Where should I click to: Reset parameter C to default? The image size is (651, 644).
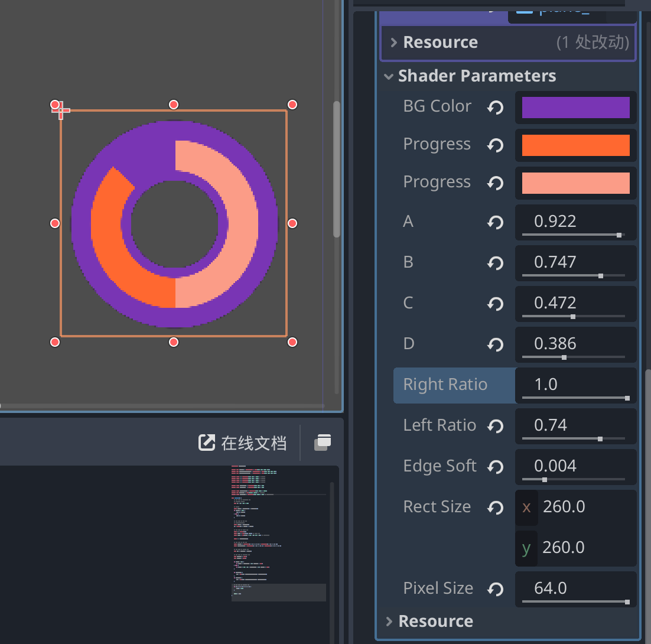pos(495,304)
